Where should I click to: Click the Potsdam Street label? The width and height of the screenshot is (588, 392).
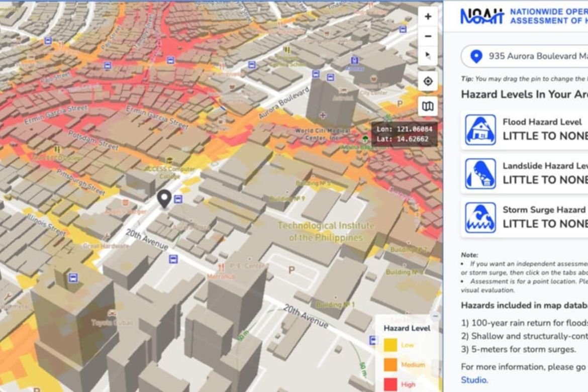[93, 140]
